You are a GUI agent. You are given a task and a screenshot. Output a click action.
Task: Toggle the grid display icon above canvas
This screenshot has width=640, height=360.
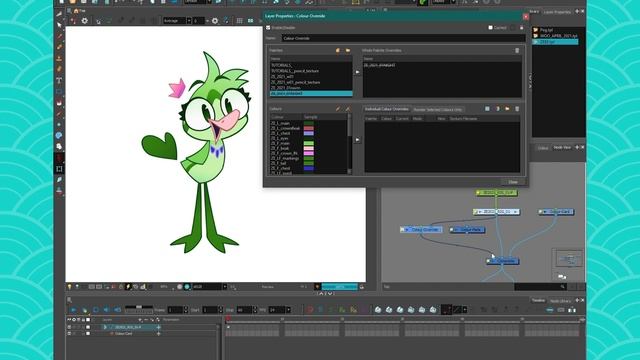(240, 20)
